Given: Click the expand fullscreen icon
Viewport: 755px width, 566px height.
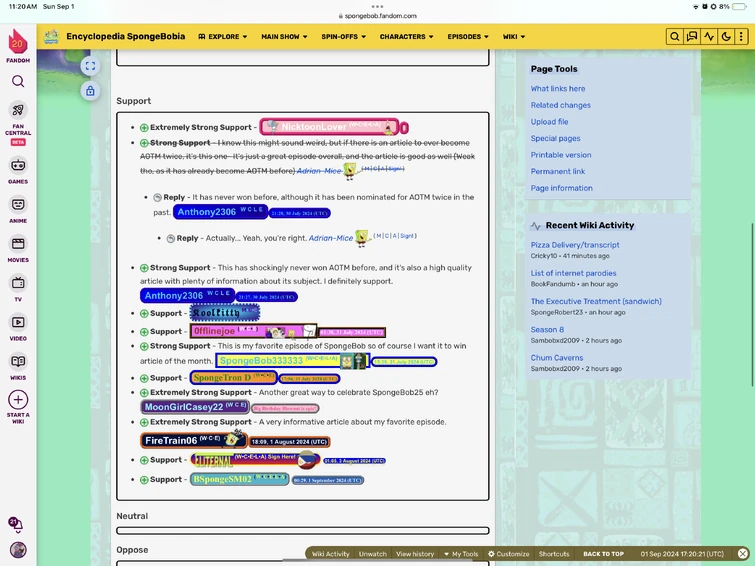Looking at the screenshot, I should coord(90,66).
